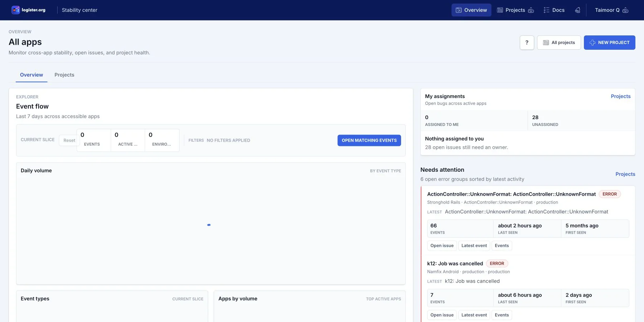644x322 pixels.
Task: Click the standalone icon between Docs and Taimoor Q
Action: pos(577,10)
